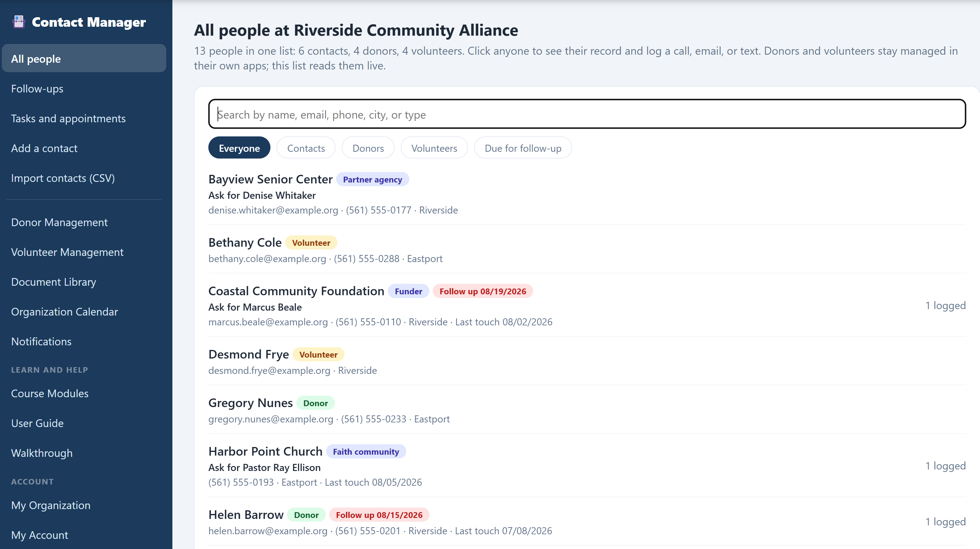Show people Due for follow-up
The height and width of the screenshot is (549, 980).
click(523, 148)
